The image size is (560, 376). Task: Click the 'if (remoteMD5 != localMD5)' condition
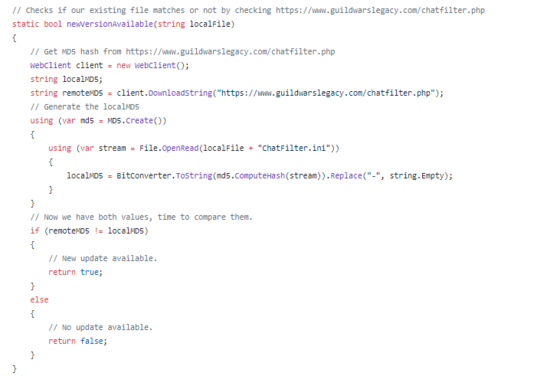click(x=89, y=231)
